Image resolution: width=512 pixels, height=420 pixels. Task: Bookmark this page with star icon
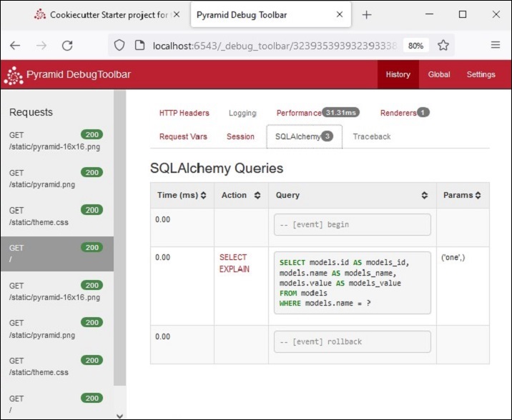point(443,45)
